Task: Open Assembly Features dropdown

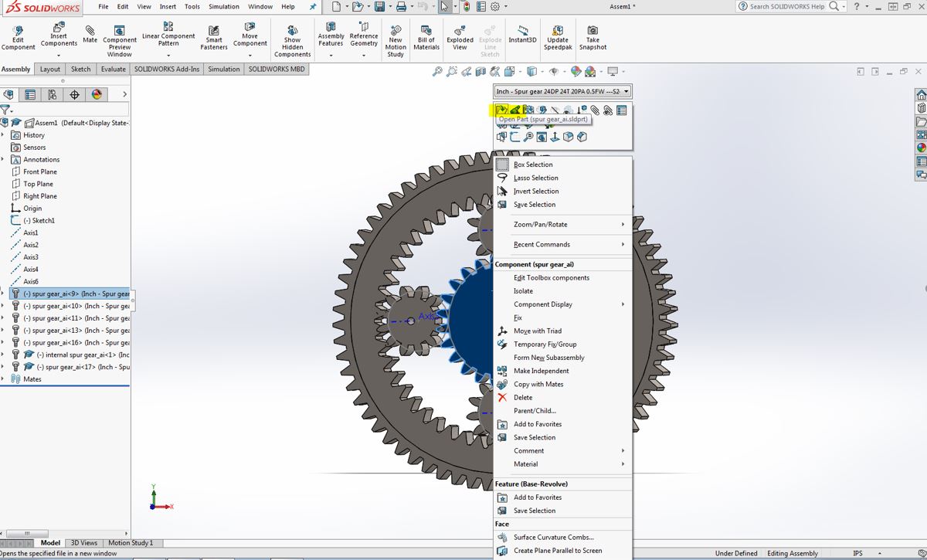Action: pos(331,56)
